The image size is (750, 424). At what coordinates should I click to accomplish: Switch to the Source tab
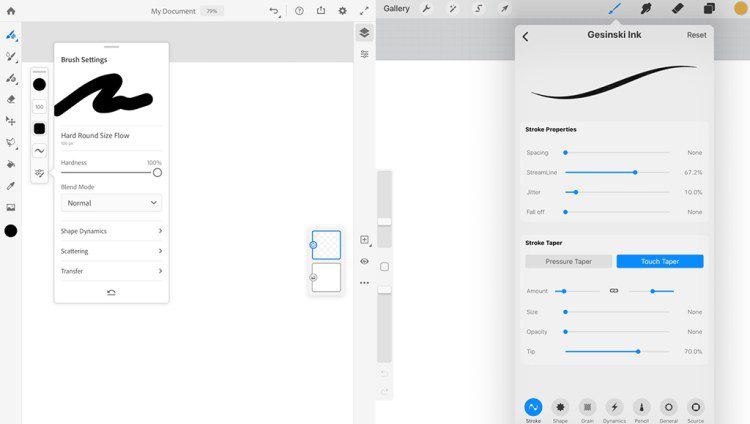pyautogui.click(x=696, y=411)
